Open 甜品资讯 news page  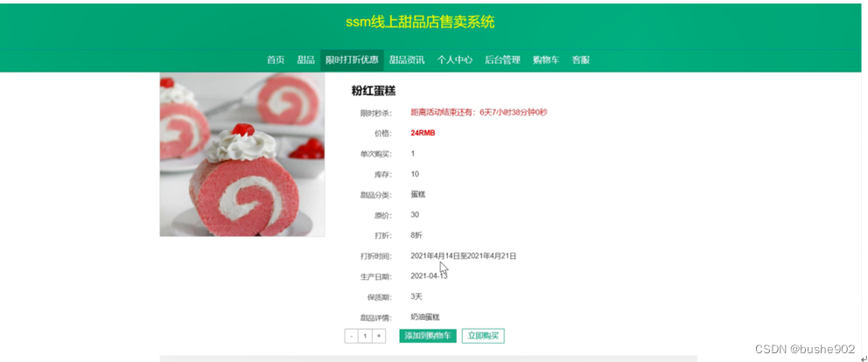tap(407, 60)
